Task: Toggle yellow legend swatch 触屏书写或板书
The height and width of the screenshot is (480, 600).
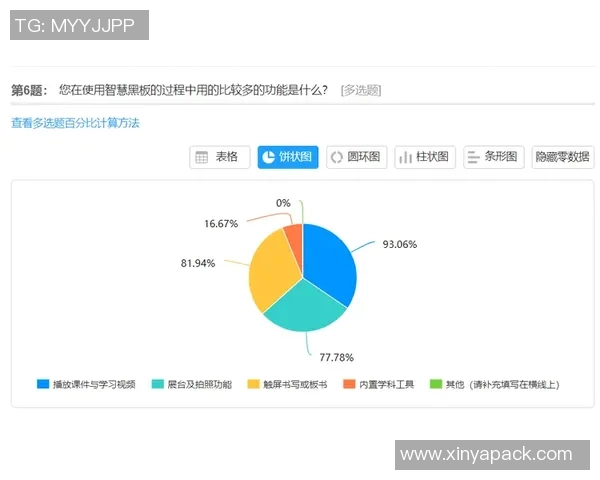Action: 253,384
